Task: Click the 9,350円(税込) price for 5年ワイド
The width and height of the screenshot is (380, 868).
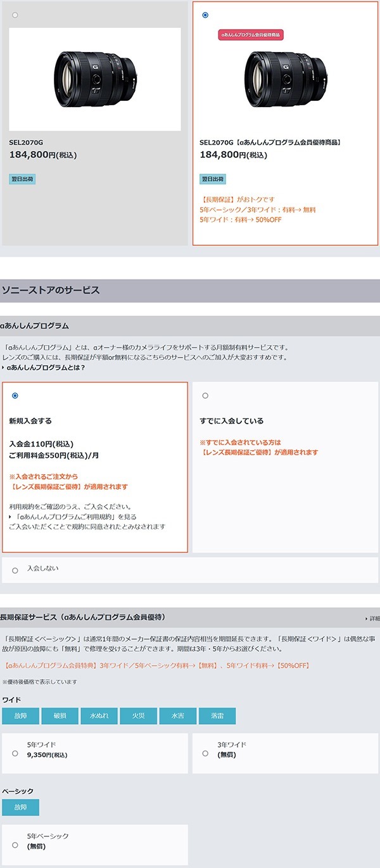Action: coord(47,755)
